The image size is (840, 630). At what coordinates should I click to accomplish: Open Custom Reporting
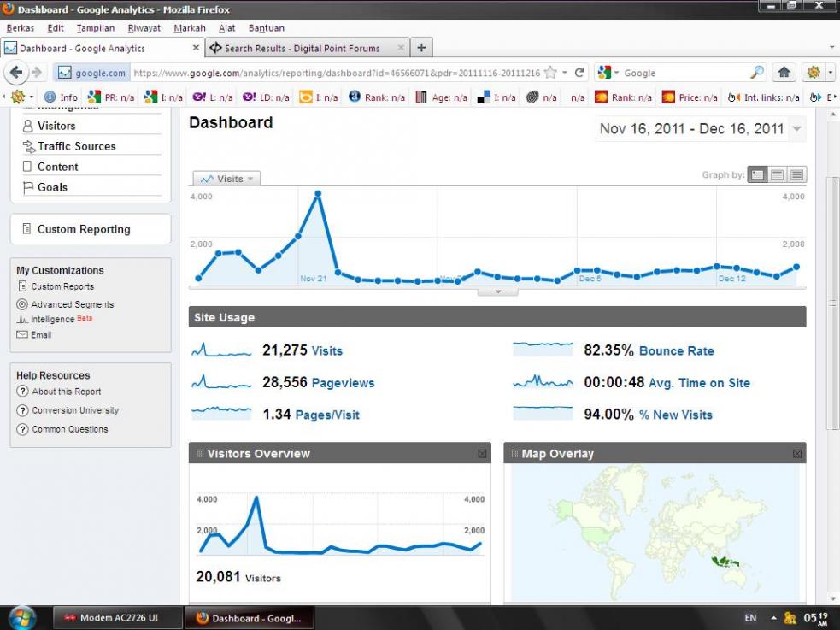pos(84,229)
